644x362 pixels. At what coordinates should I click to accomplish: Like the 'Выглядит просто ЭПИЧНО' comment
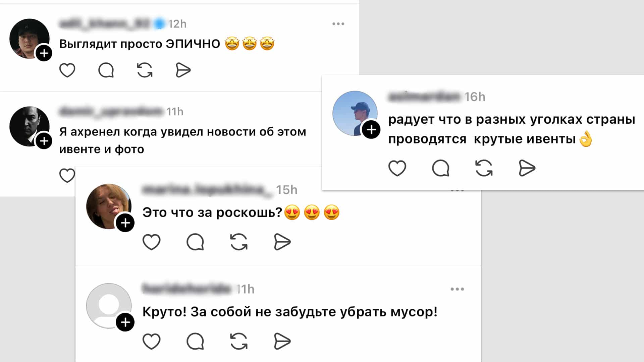tap(67, 70)
